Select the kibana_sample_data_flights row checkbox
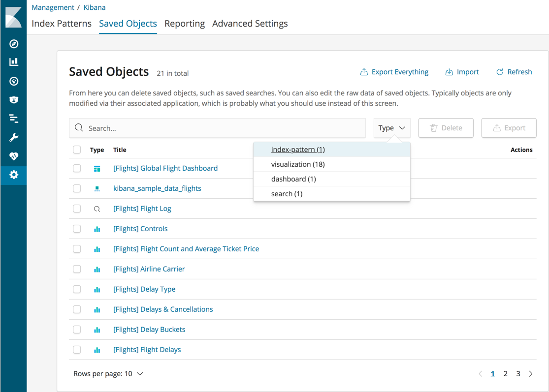This screenshot has width=549, height=392. pyautogui.click(x=77, y=188)
